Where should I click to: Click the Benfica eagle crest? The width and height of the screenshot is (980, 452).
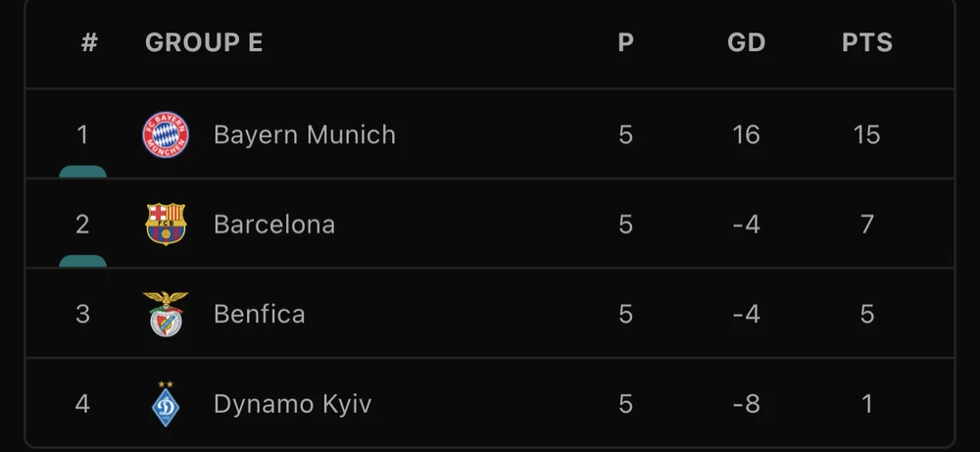click(x=166, y=314)
